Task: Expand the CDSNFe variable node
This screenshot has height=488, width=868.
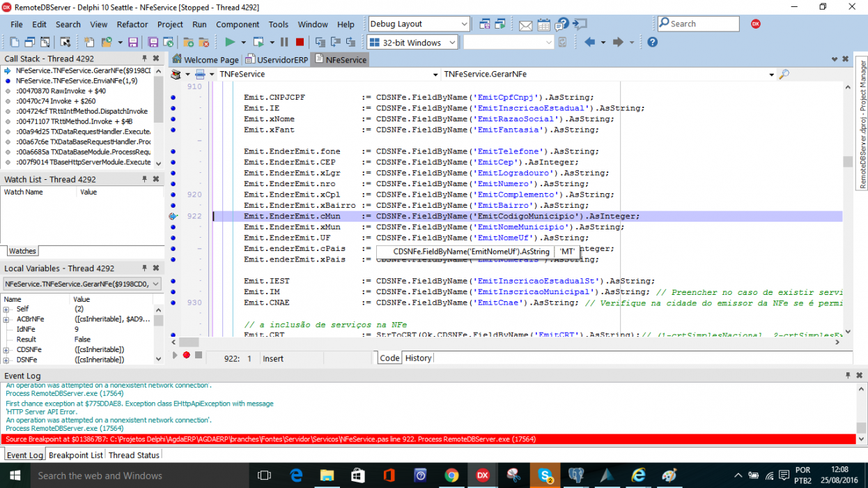Action: 6,349
